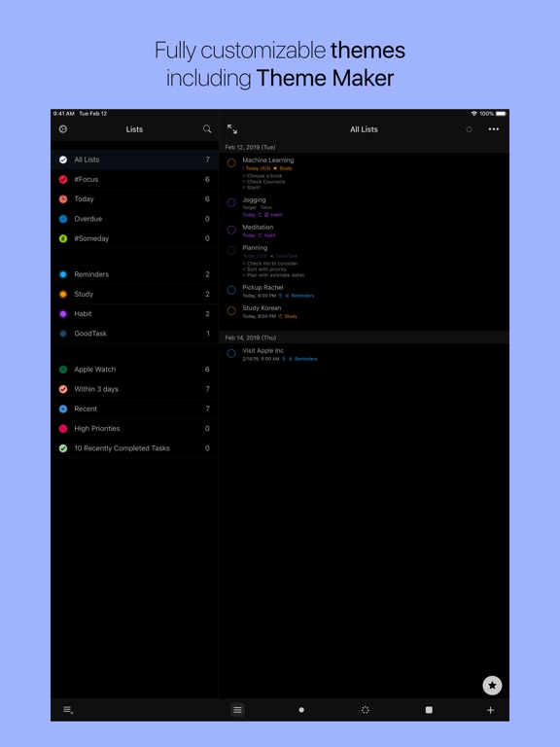
Task: Mark Planning task as done
Action: click(231, 251)
